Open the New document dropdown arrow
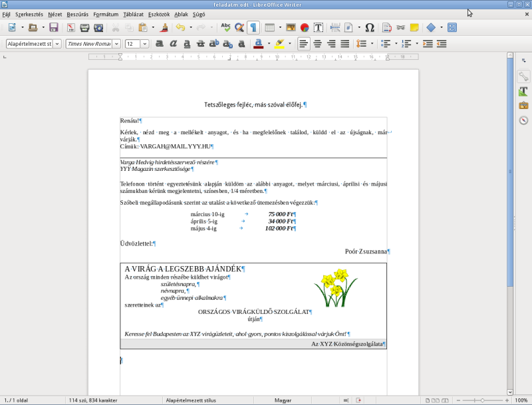The image size is (532, 405). tap(23, 27)
